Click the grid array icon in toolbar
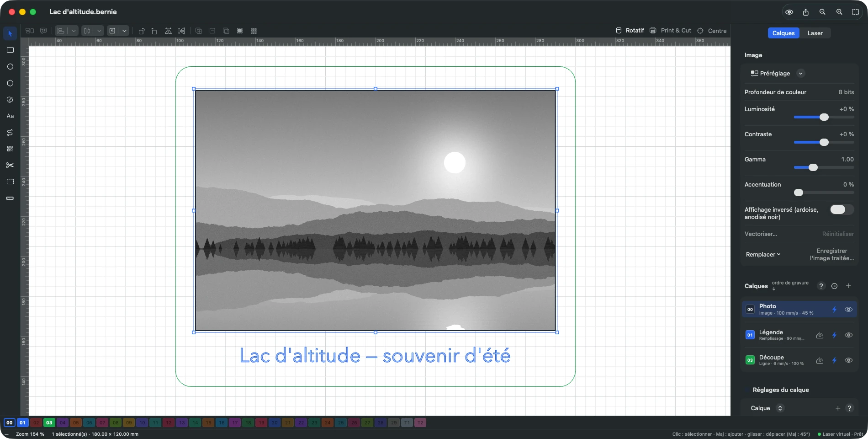The height and width of the screenshot is (439, 868). point(254,31)
